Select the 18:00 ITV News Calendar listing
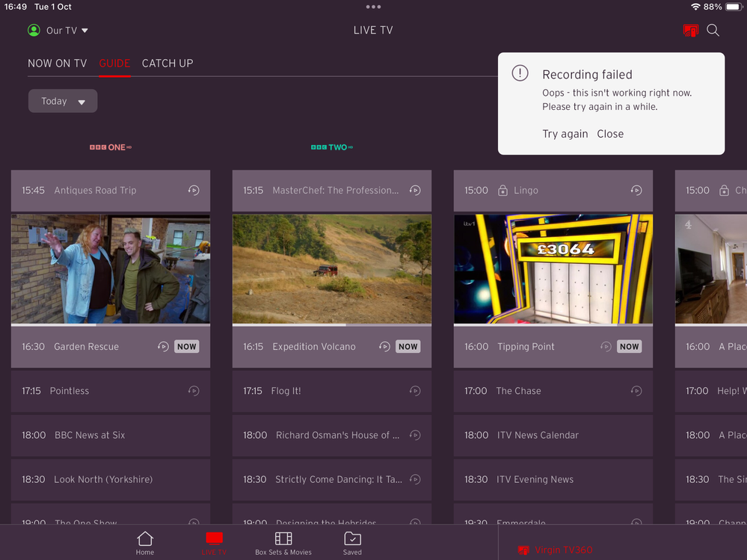The height and width of the screenshot is (560, 747). coord(553,435)
